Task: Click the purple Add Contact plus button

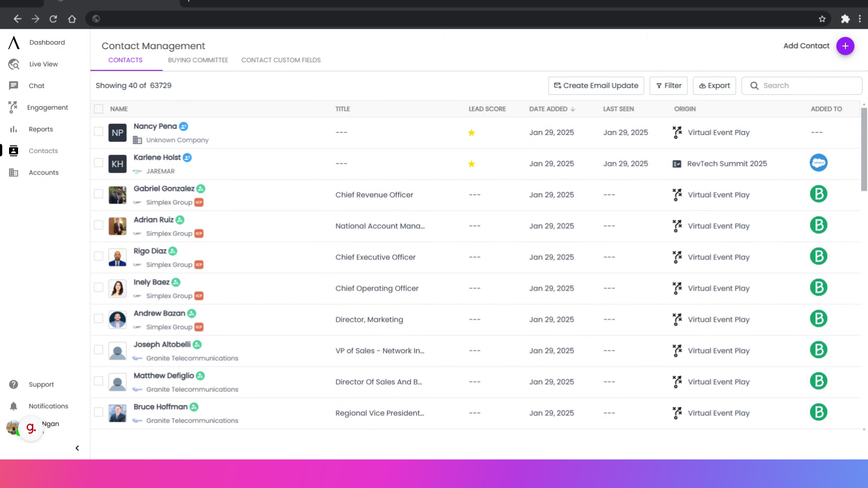Action: pyautogui.click(x=845, y=46)
